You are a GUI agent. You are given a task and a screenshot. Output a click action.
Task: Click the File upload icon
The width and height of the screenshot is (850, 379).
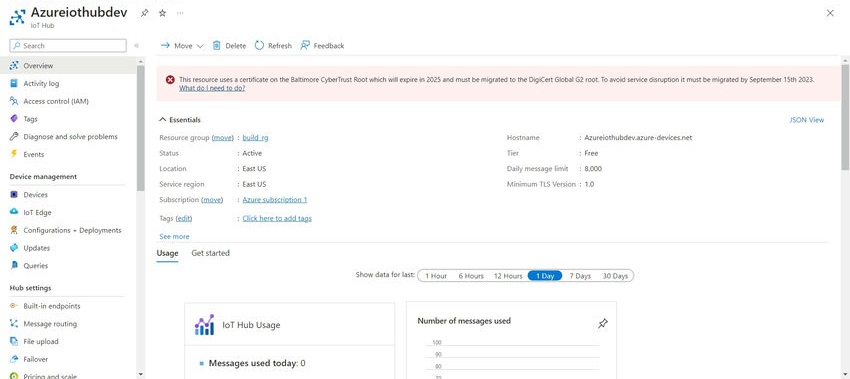point(14,342)
